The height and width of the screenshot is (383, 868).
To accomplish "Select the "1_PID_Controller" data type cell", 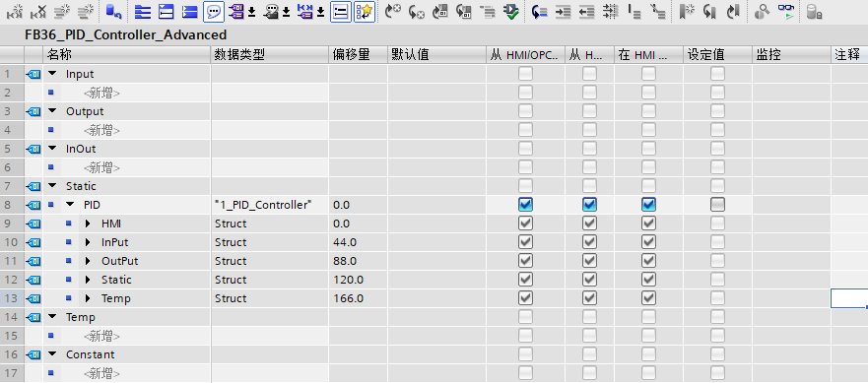I will click(270, 205).
